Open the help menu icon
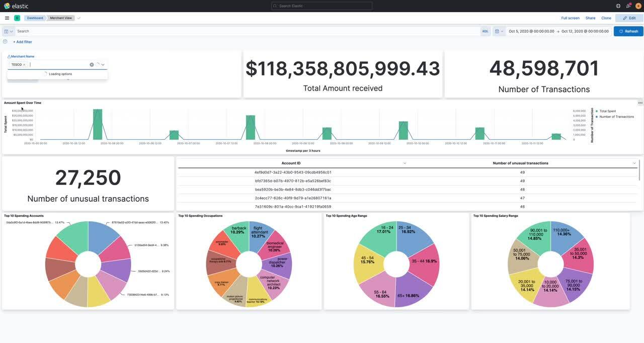 [618, 6]
